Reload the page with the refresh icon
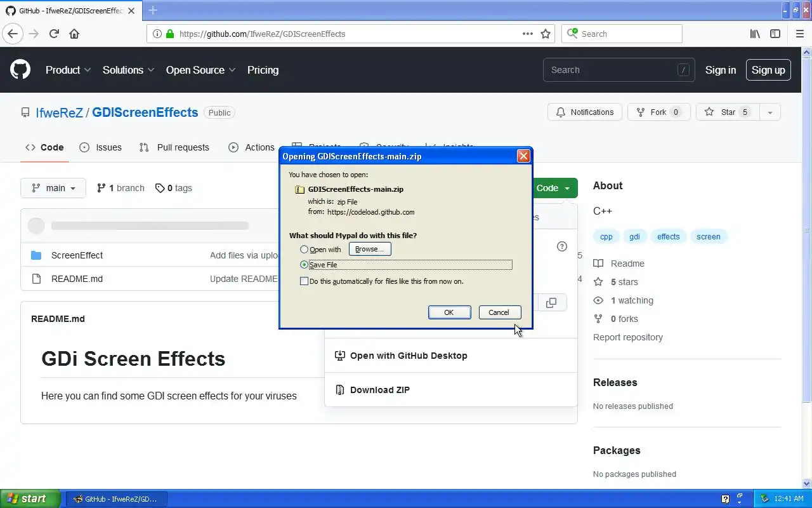This screenshot has width=812, height=508. (54, 34)
